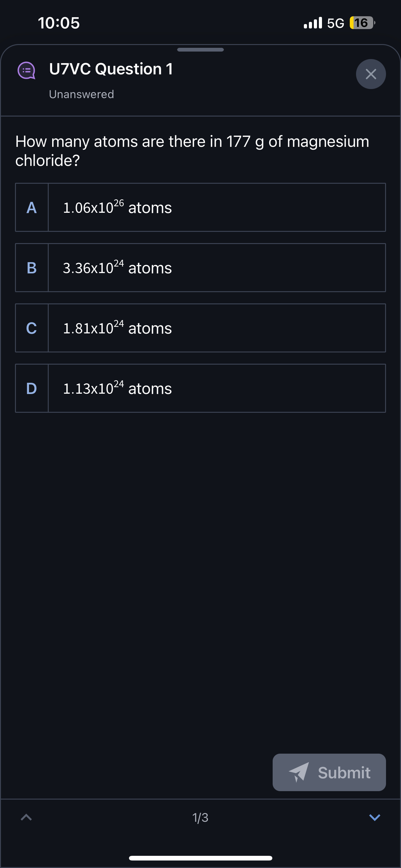Select answer D, 1.13x10^24 atoms
The image size is (401, 868).
point(200,388)
